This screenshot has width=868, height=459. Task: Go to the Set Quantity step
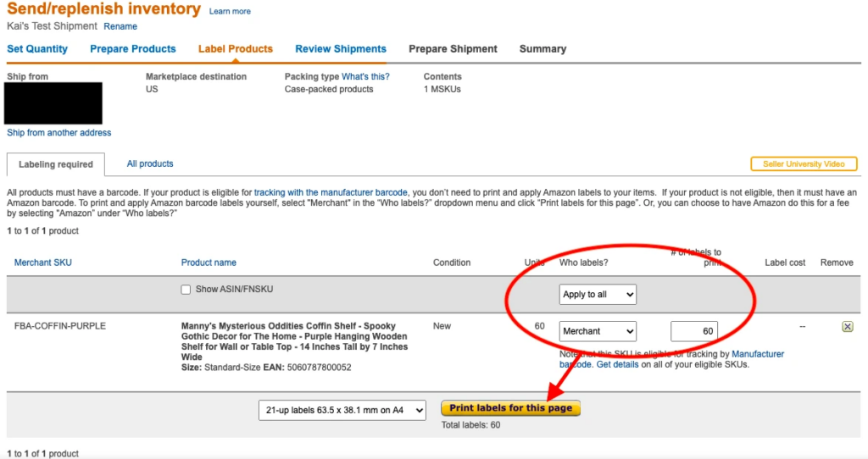pyautogui.click(x=37, y=49)
